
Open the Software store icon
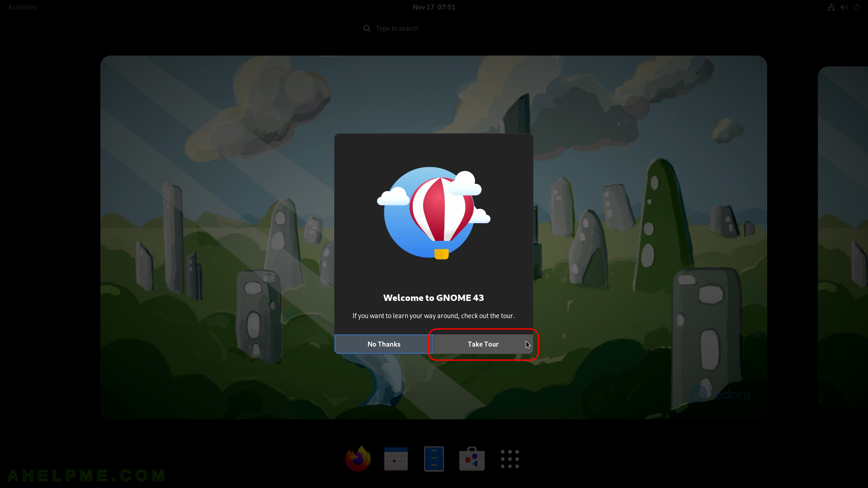coord(472,459)
